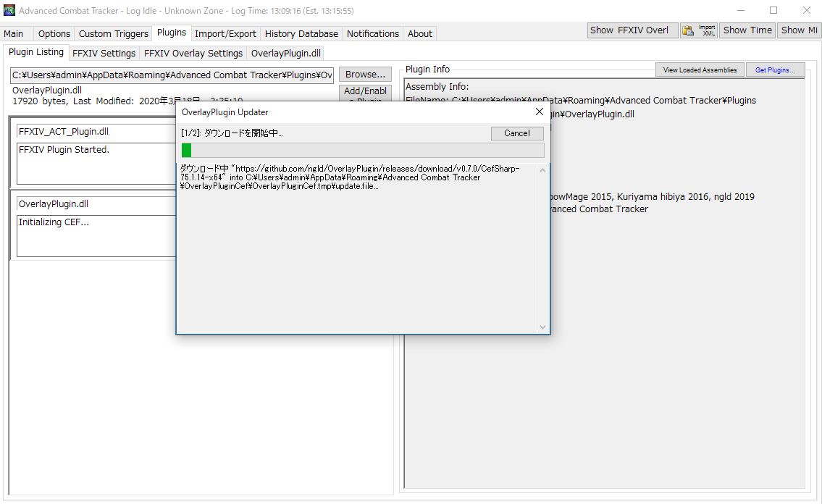Viewport: 822px width, 504px height.
Task: Open FFXIV Overlay Settings sub-tab
Action: coord(193,54)
